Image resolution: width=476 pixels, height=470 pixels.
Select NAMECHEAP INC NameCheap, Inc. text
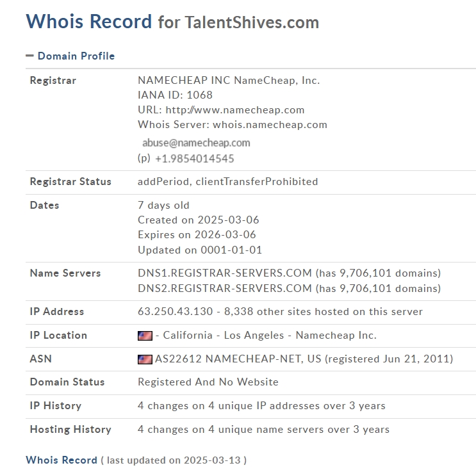(229, 81)
